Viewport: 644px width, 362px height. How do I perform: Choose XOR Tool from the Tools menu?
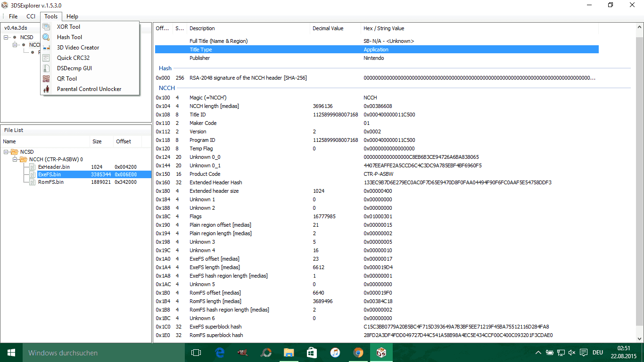click(x=90, y=27)
